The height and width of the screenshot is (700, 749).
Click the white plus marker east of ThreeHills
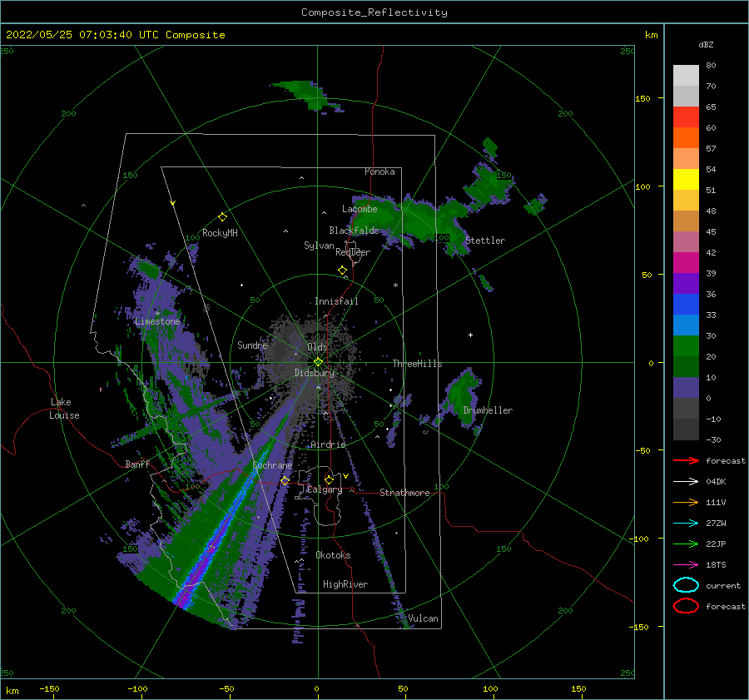click(470, 335)
